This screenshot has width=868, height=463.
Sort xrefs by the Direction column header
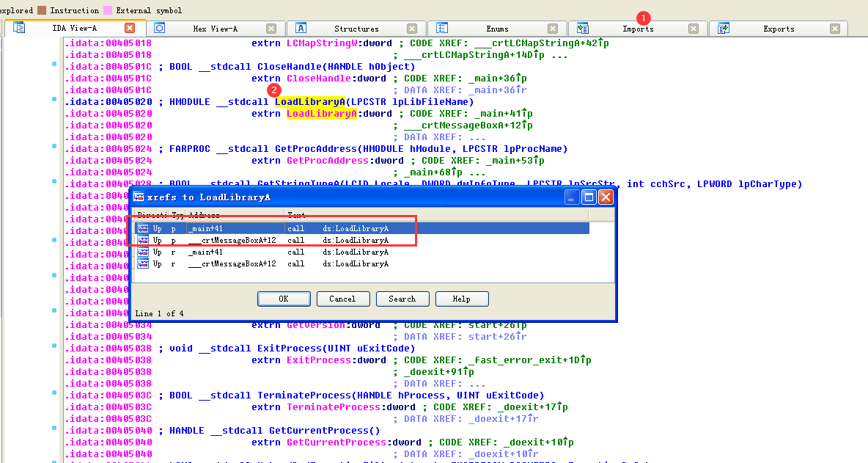coord(152,215)
